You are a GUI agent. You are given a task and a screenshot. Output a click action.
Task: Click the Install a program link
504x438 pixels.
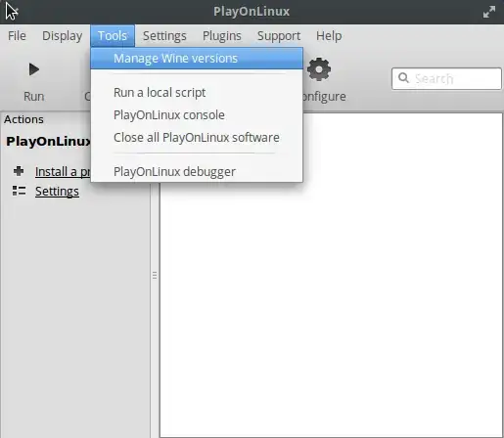tap(63, 172)
